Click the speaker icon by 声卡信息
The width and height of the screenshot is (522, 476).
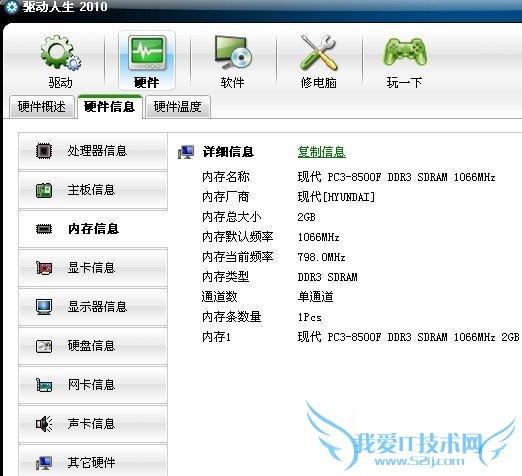[x=44, y=424]
